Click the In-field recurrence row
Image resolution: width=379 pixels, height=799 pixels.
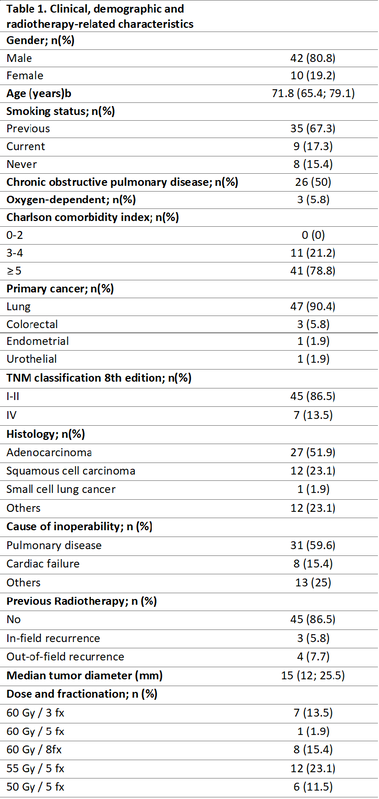pyautogui.click(x=190, y=638)
